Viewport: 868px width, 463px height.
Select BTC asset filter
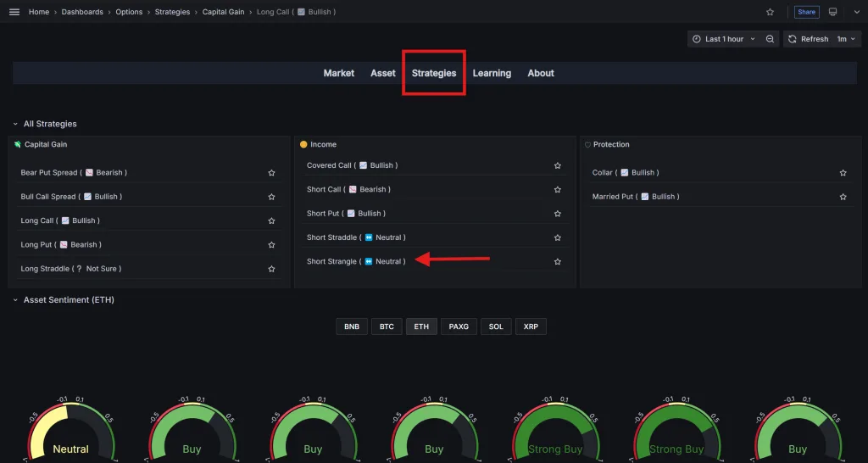[x=387, y=326]
